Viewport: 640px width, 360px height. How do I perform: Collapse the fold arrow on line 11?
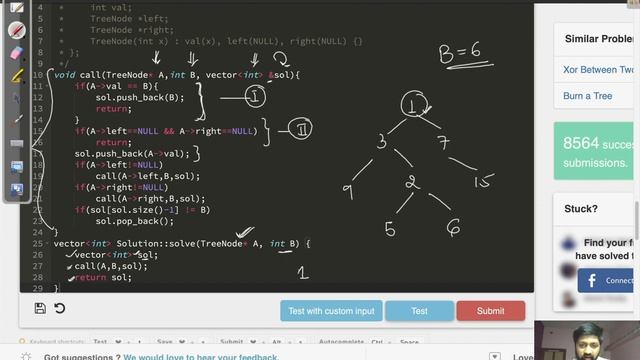(x=47, y=86)
